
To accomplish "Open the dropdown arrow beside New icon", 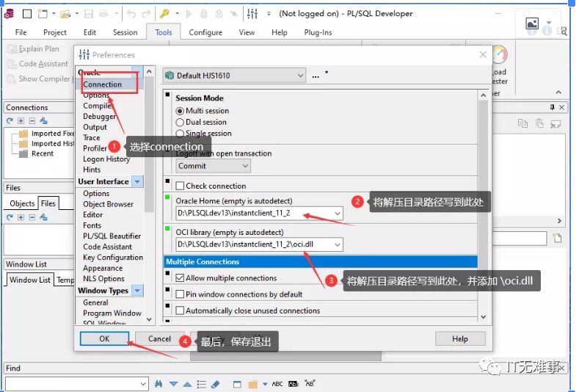I will [54, 14].
